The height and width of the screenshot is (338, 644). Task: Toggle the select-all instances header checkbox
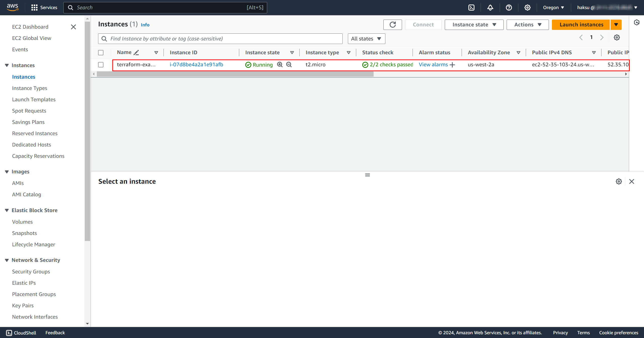(101, 53)
